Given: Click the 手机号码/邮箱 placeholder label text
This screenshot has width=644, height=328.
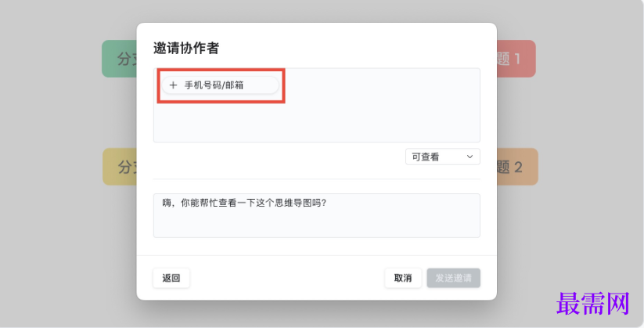Looking at the screenshot, I should click(x=214, y=85).
